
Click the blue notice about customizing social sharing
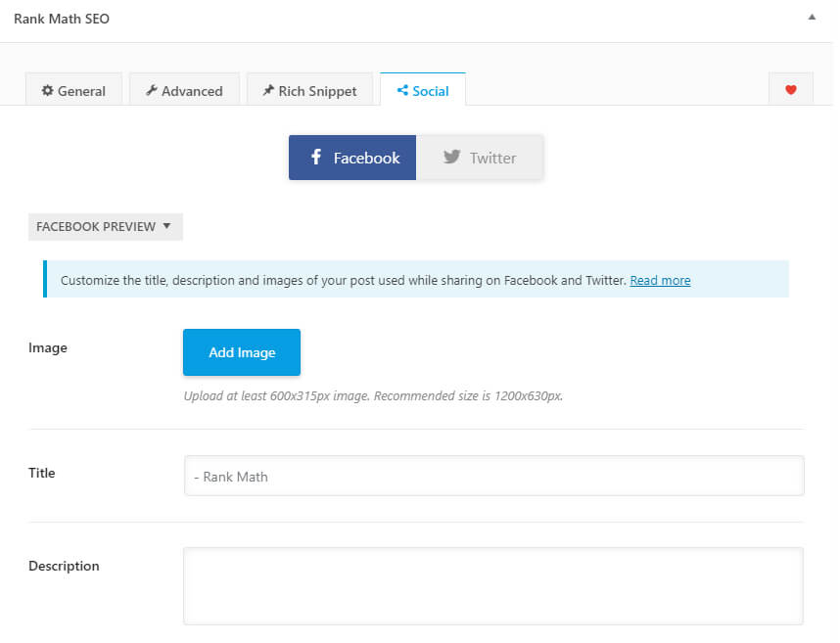click(x=416, y=279)
